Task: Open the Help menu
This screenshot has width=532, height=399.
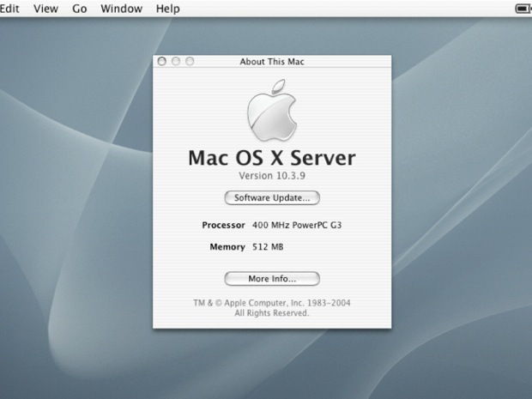Action: (167, 9)
